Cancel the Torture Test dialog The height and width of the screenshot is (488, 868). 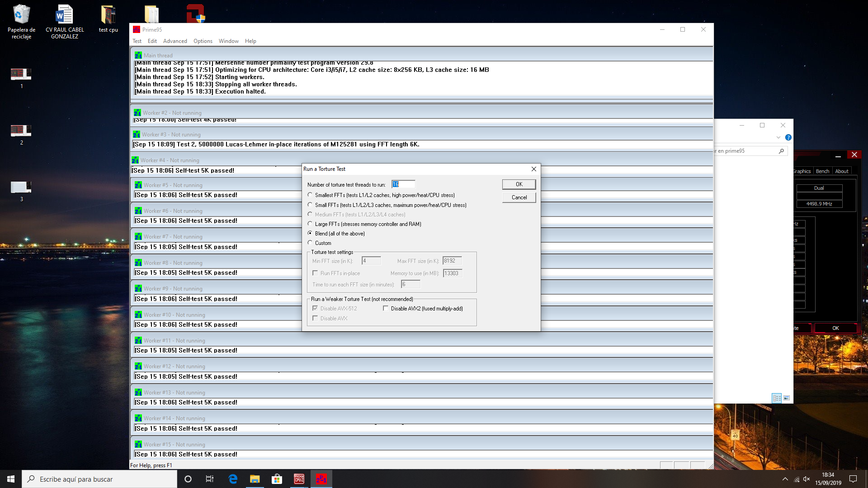click(x=519, y=197)
